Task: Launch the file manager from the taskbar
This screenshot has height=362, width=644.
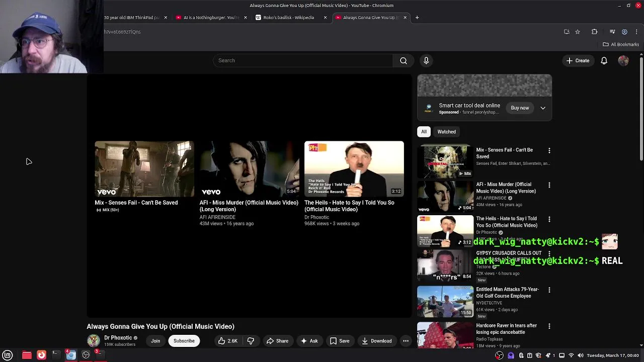Action: (27, 355)
